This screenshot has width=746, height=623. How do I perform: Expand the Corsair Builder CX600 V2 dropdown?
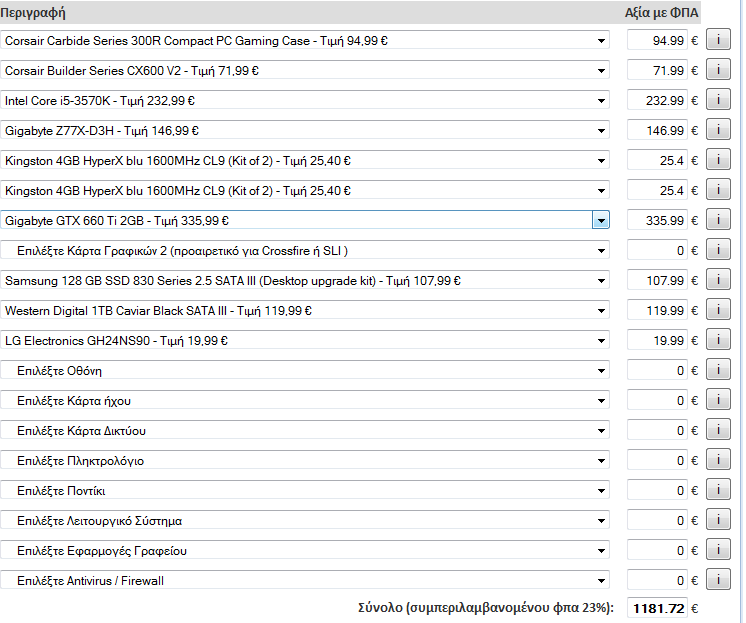[304, 71]
